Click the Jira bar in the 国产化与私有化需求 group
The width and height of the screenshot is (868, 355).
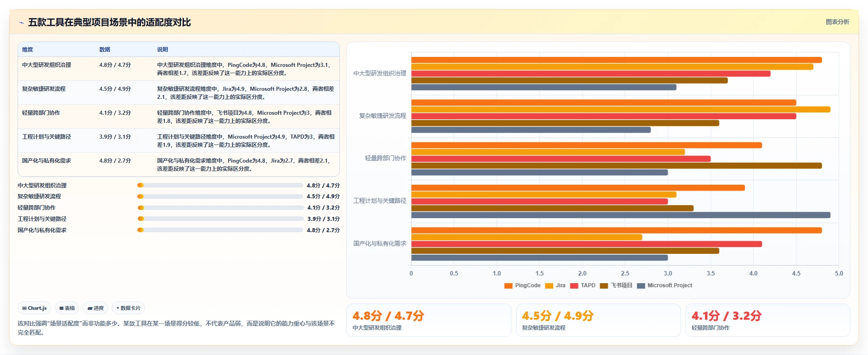pos(526,237)
